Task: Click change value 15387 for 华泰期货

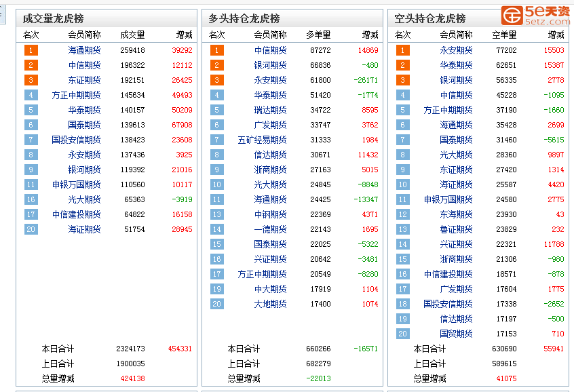Action: click(x=554, y=65)
